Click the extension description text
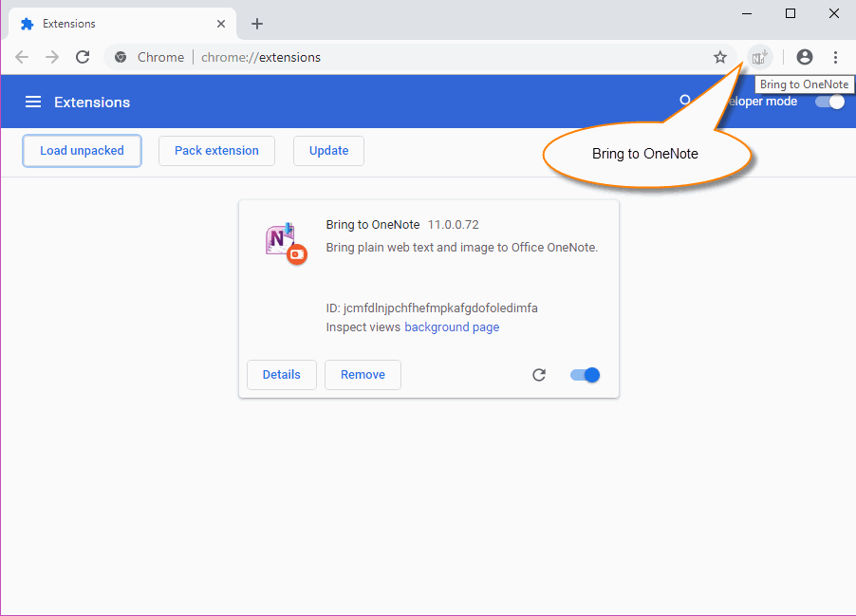Image resolution: width=856 pixels, height=616 pixels. (x=462, y=248)
